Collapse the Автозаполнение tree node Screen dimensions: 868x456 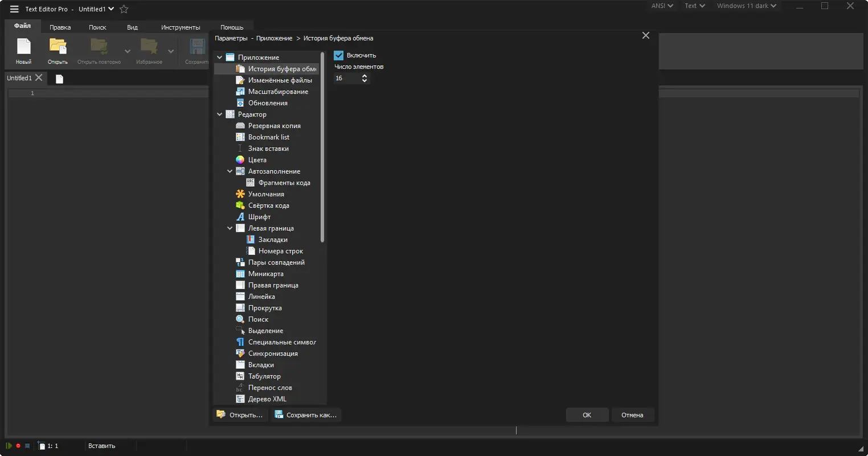[230, 171]
